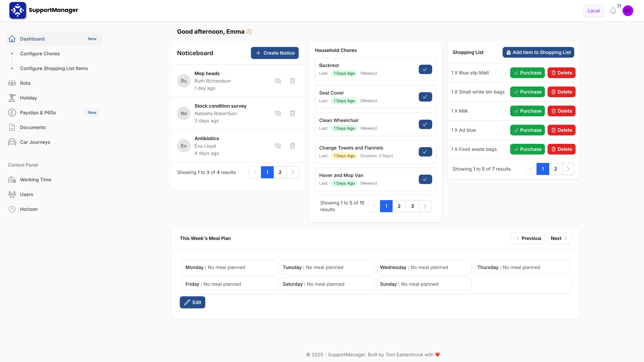
Task: Open the EC user avatar menu
Action: (x=628, y=11)
